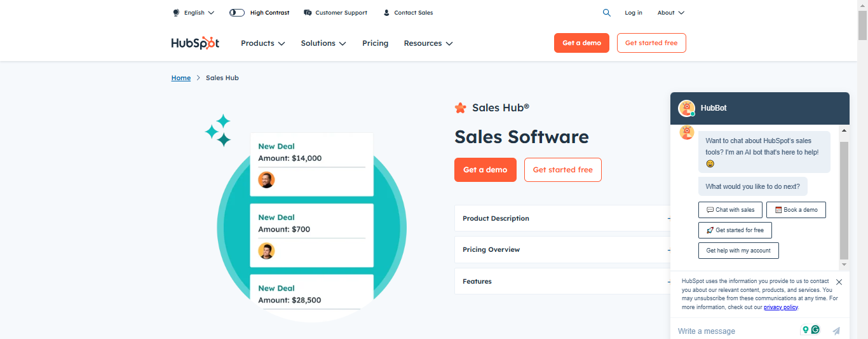Image resolution: width=868 pixels, height=339 pixels.
Task: Click the Grammarly icon in message box
Action: coord(815,329)
